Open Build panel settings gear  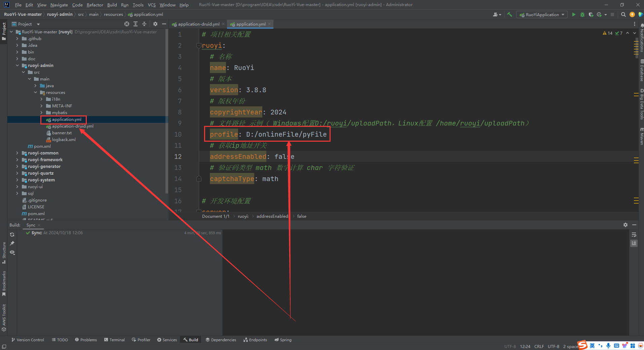click(626, 225)
